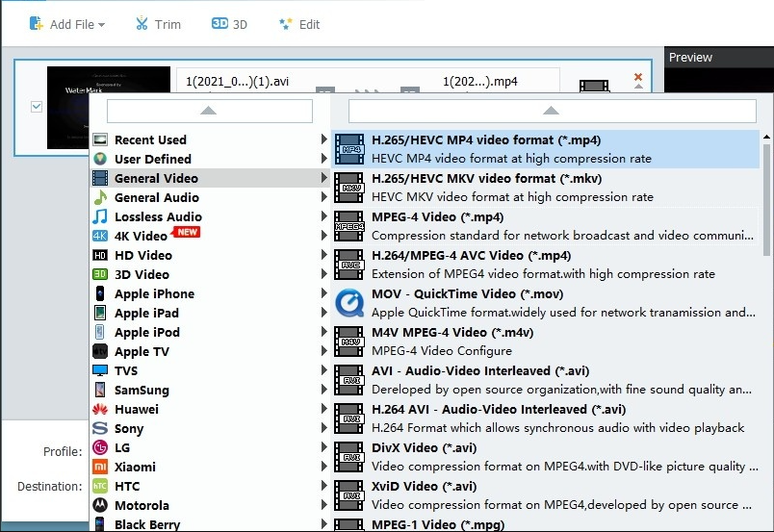Expand the SamSung submenu arrow
774x532 pixels.
323,390
